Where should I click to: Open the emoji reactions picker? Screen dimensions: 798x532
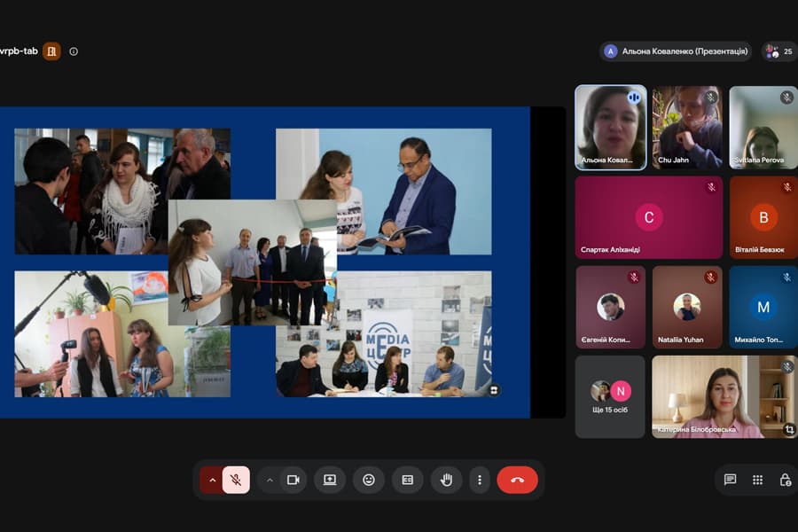369,480
